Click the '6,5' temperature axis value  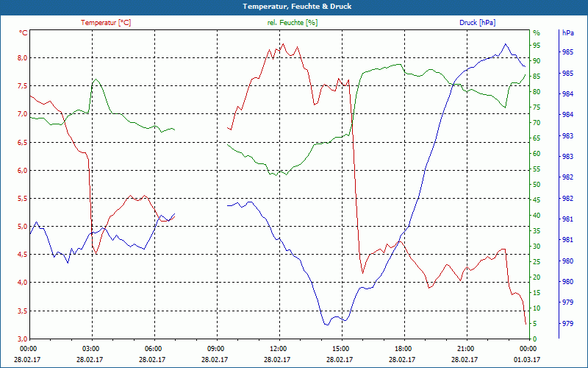(x=23, y=142)
